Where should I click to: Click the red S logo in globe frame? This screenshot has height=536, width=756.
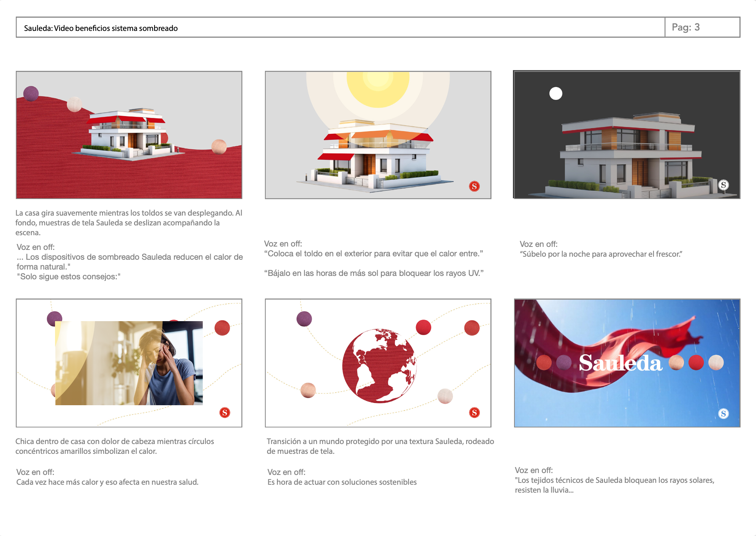click(474, 413)
